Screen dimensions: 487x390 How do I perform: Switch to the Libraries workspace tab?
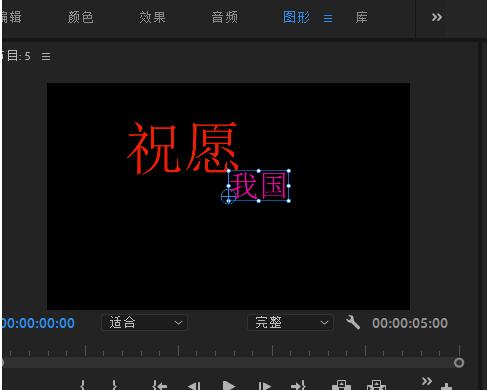pyautogui.click(x=361, y=17)
